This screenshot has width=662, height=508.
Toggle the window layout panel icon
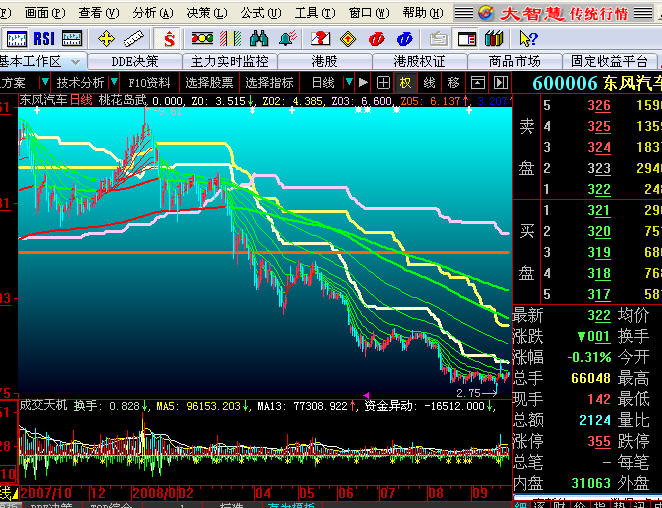click(x=467, y=39)
